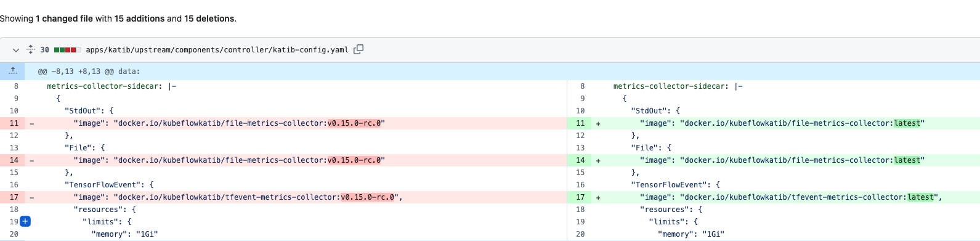This screenshot has width=980, height=241.
Task: Select right line number 14 addition
Action: click(580, 160)
